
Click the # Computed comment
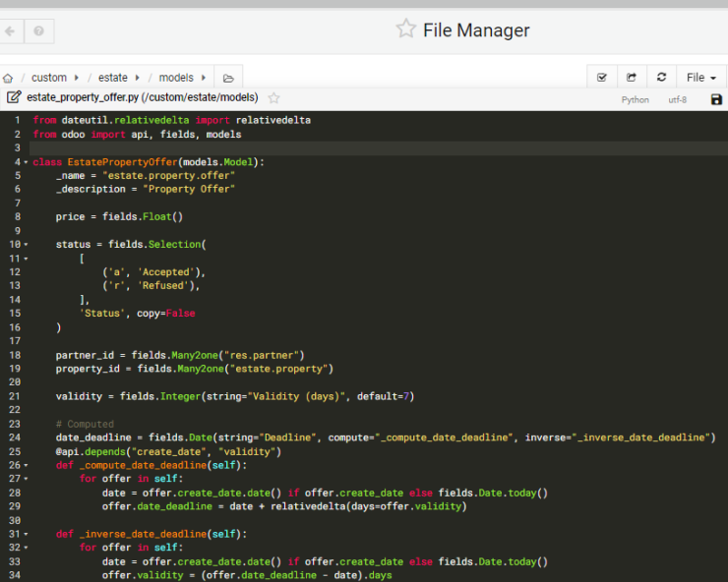pyautogui.click(x=85, y=424)
